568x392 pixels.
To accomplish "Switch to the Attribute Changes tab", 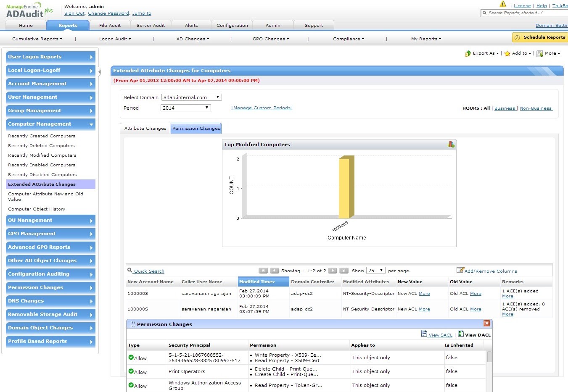I will click(x=145, y=129).
